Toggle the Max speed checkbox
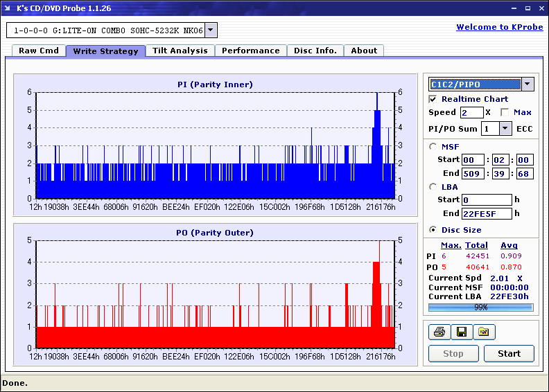The width and height of the screenshot is (549, 392). pyautogui.click(x=505, y=112)
